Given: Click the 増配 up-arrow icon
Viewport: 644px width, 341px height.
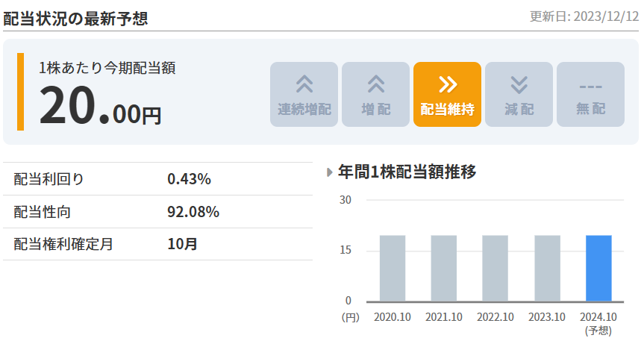Looking at the screenshot, I should (376, 84).
